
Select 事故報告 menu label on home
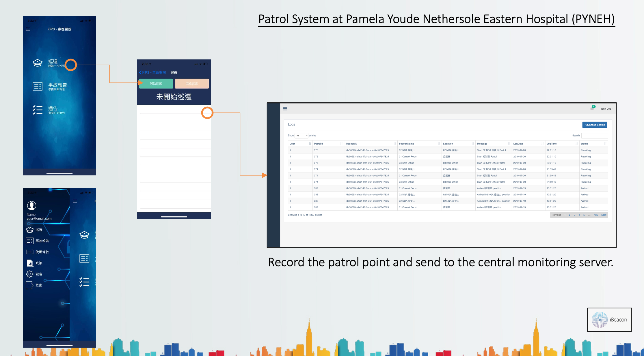point(57,85)
